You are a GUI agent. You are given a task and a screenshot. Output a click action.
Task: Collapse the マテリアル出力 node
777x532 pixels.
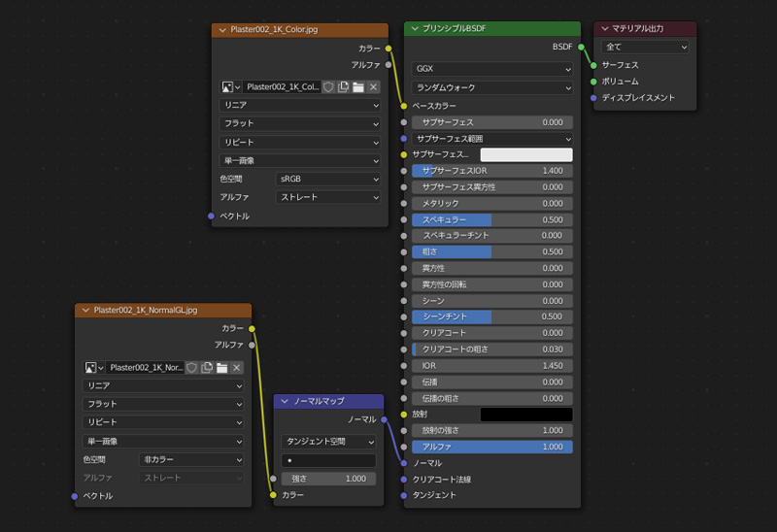point(604,29)
